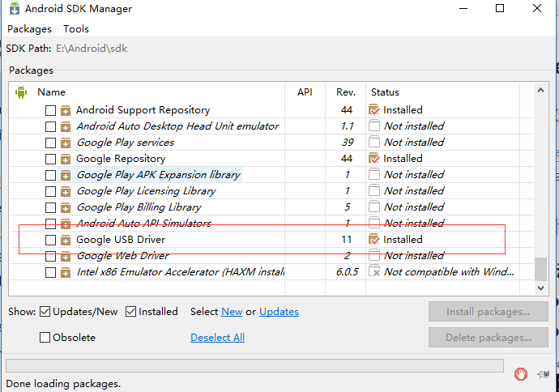The height and width of the screenshot is (392, 559).
Task: Click the package icon for Android Auto Desktop Head Unit
Action: click(x=66, y=126)
